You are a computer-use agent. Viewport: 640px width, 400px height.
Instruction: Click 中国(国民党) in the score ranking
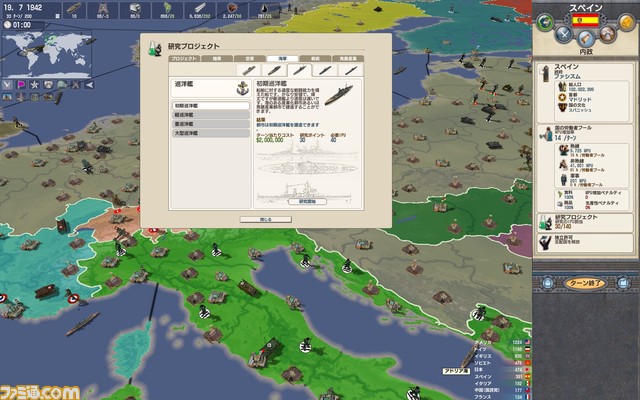[486, 390]
